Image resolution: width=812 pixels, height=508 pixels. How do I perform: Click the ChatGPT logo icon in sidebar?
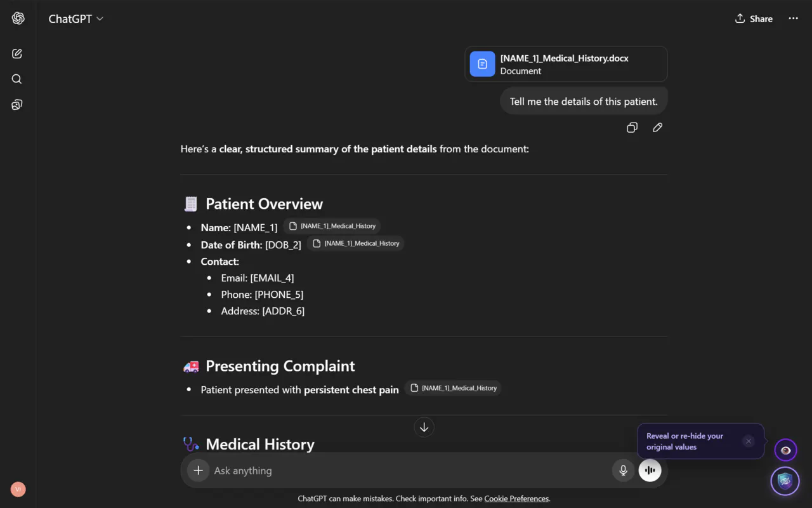point(18,18)
